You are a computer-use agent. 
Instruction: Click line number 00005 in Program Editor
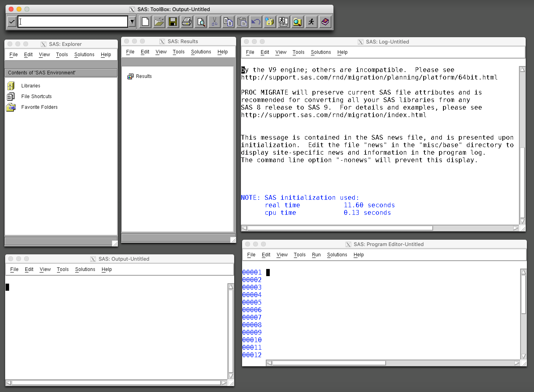tap(252, 303)
